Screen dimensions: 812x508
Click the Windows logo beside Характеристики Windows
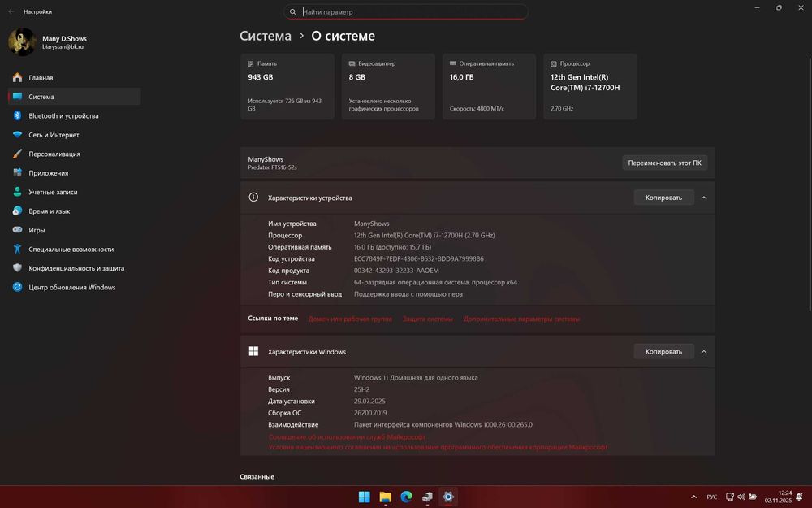[253, 351]
